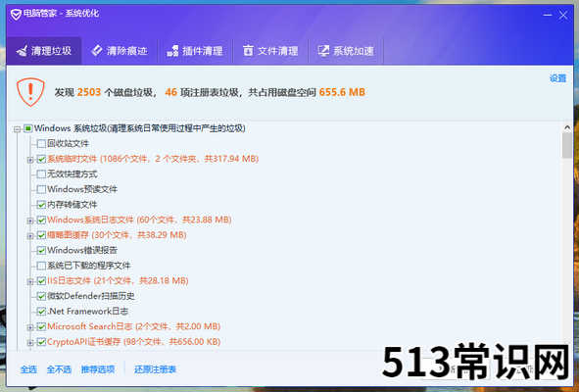The height and width of the screenshot is (392, 579).
Task: Click the 还原注册表 link
Action: click(x=155, y=369)
